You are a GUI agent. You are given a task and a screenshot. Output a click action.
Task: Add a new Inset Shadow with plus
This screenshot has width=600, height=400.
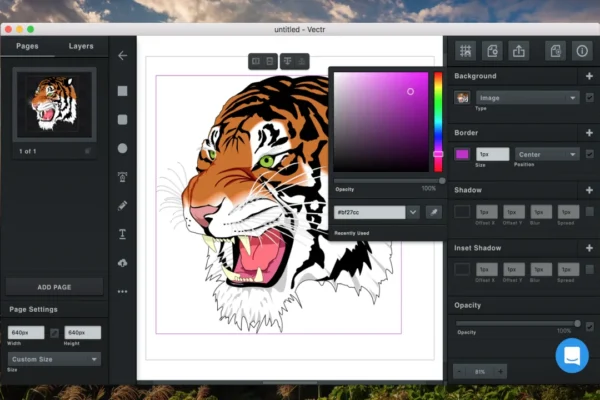pos(589,248)
